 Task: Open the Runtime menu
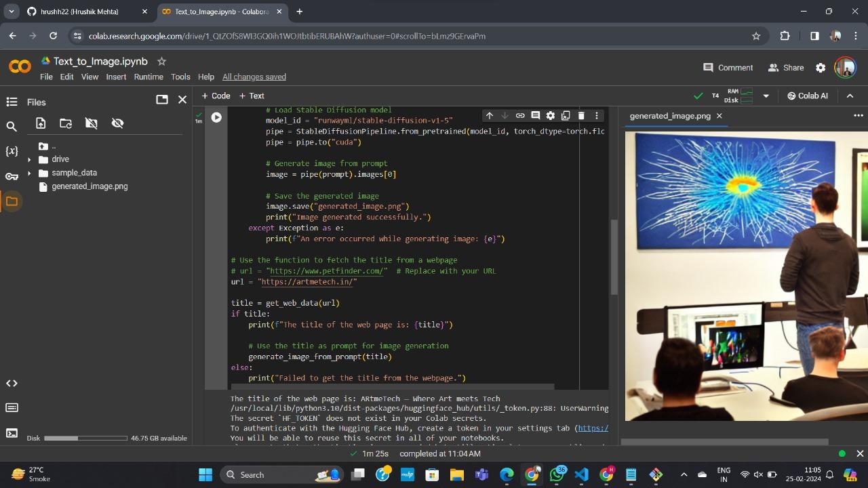(x=149, y=77)
